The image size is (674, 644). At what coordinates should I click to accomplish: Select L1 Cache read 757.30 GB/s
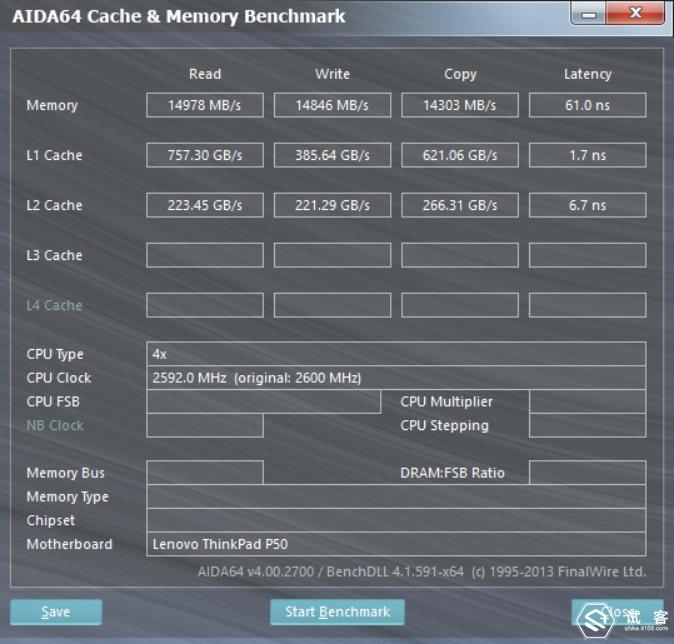(205, 155)
